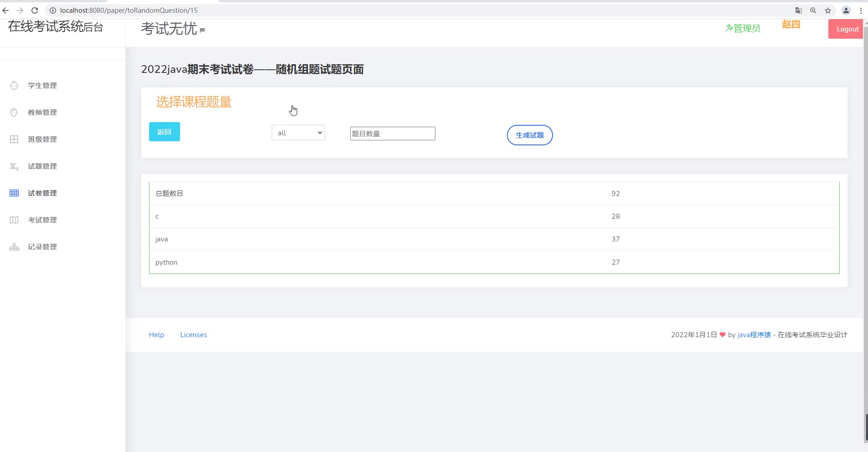The width and height of the screenshot is (868, 452).
Task: Open the translate page icon
Action: (798, 10)
